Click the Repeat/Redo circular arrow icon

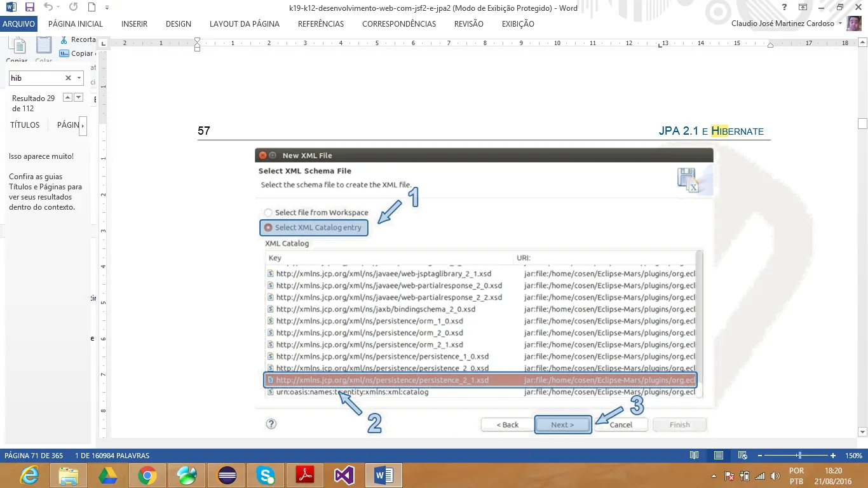73,8
